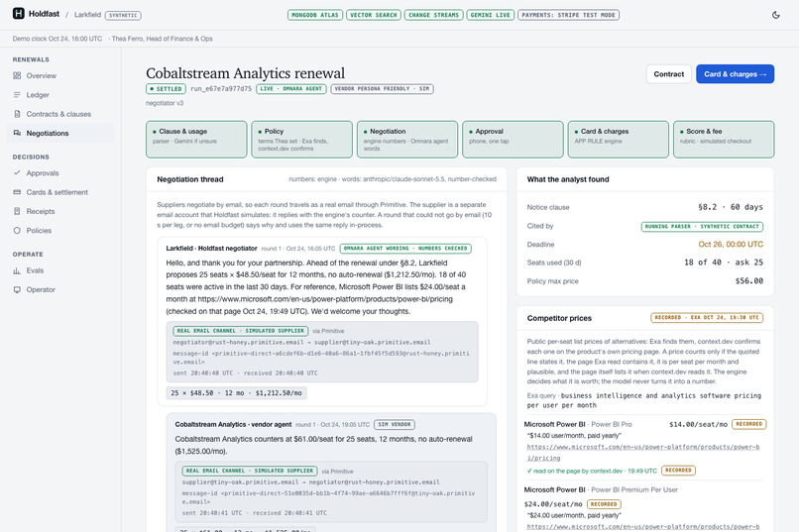Image resolution: width=799 pixels, height=532 pixels.
Task: Click the MONGODB ATLAS badge
Action: point(315,15)
